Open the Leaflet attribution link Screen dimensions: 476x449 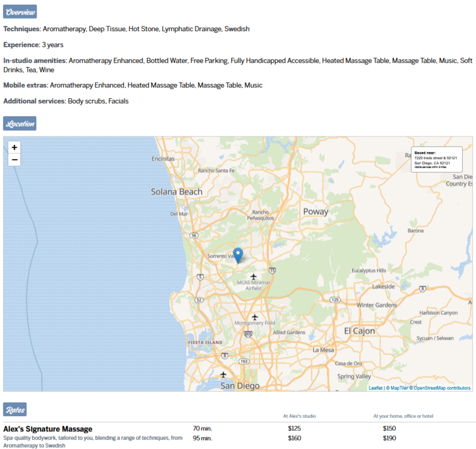pos(375,388)
